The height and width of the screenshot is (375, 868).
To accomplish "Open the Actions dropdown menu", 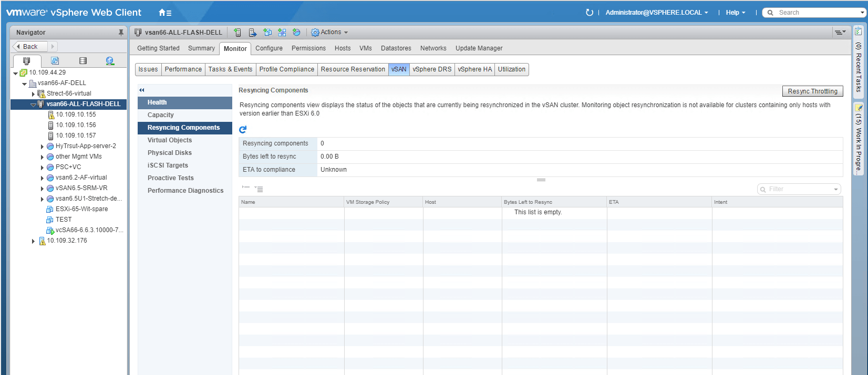I will [x=329, y=33].
